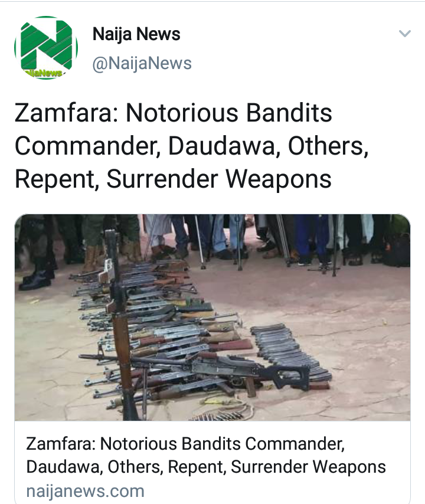Open the surrendered weapons photo preview

pos(212,318)
